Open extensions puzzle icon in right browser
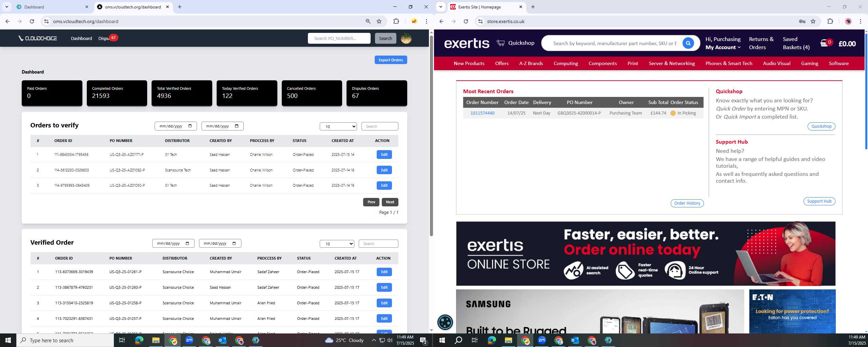 (830, 21)
